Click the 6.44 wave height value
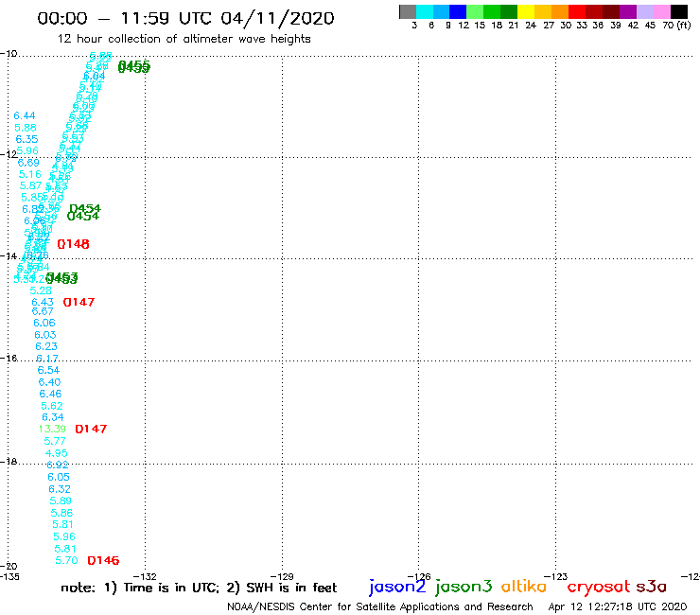Image resolution: width=700 pixels, height=615 pixels. (25, 115)
